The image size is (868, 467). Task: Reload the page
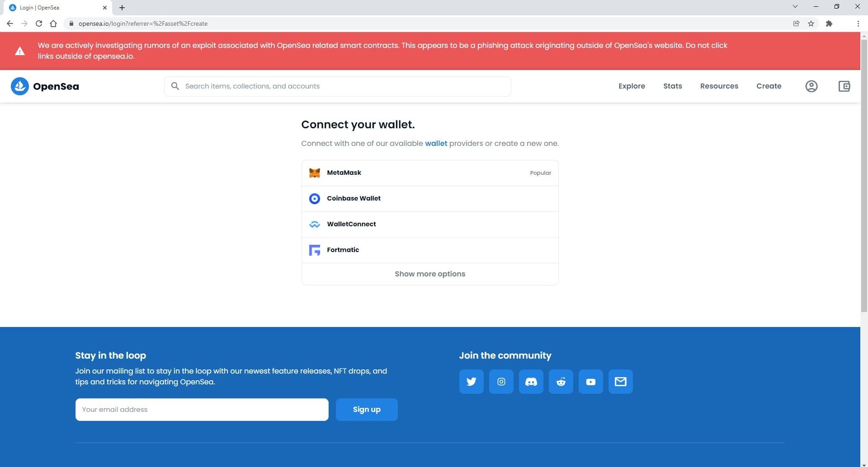point(39,23)
